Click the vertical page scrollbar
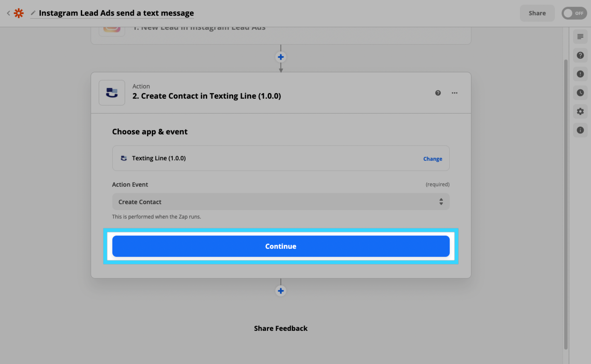This screenshot has width=591, height=364. click(566, 204)
